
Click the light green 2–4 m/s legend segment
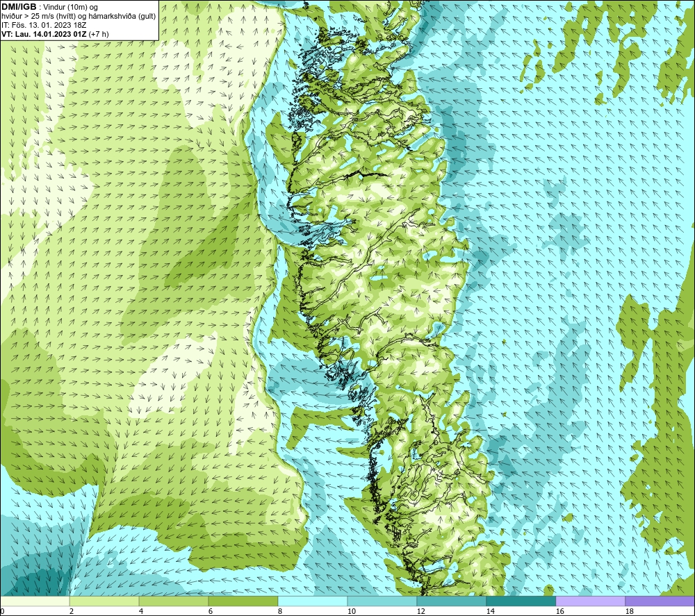tap(104, 601)
